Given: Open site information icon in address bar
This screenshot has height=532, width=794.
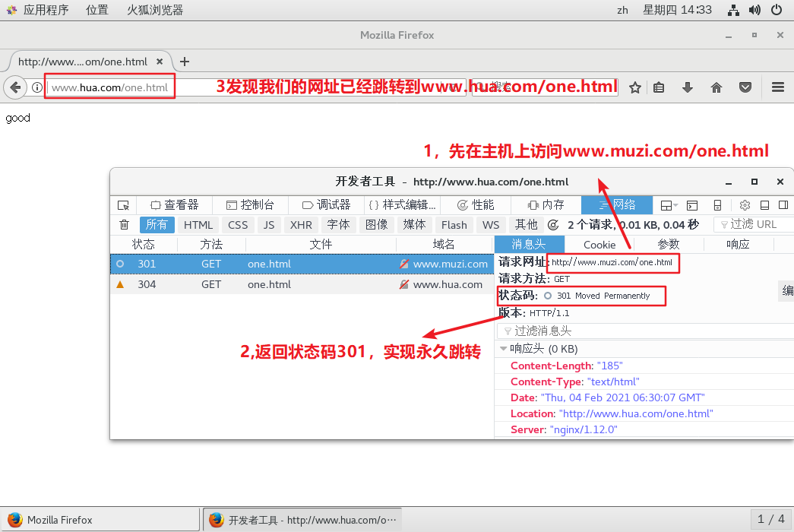Looking at the screenshot, I should (37, 87).
